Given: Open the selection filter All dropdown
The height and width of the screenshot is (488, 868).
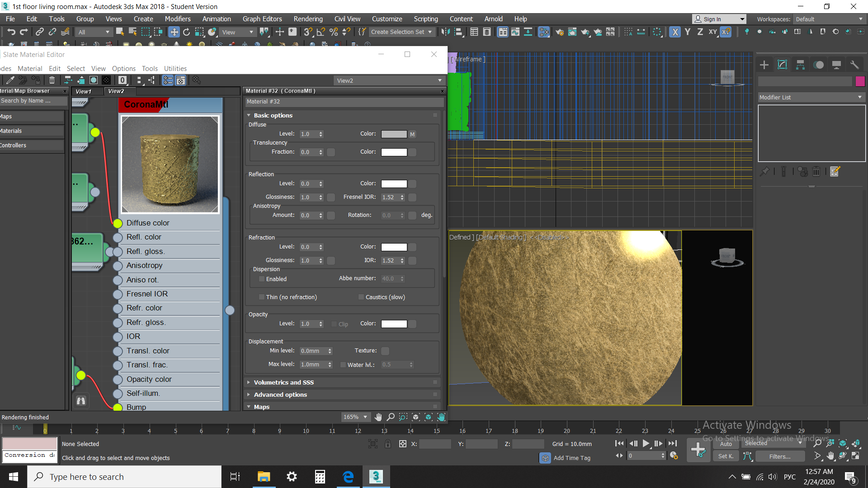Looking at the screenshot, I should pyautogui.click(x=94, y=32).
